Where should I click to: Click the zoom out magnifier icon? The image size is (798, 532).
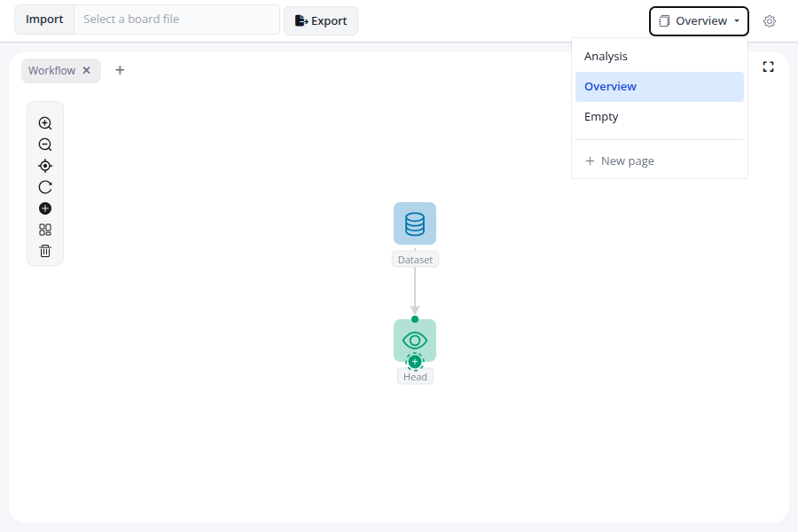coord(45,145)
